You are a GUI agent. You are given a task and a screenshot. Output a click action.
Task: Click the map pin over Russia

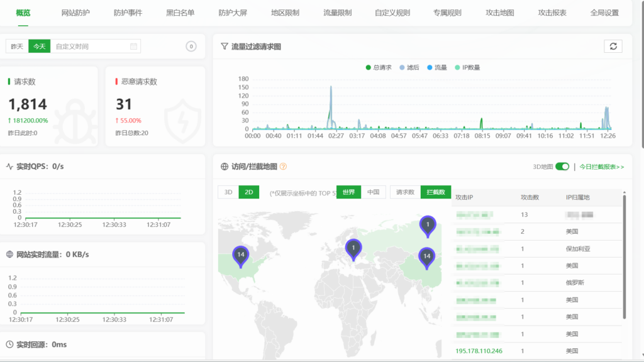click(x=428, y=225)
